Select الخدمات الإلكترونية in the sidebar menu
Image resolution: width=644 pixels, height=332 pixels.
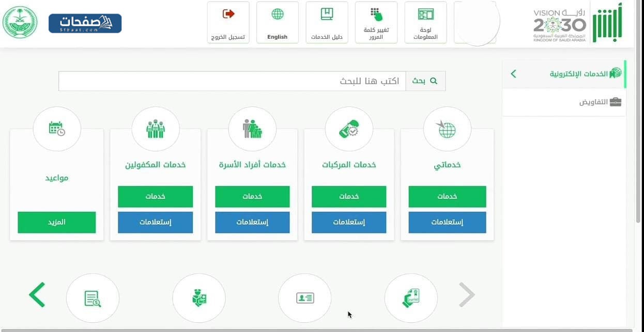tap(579, 74)
